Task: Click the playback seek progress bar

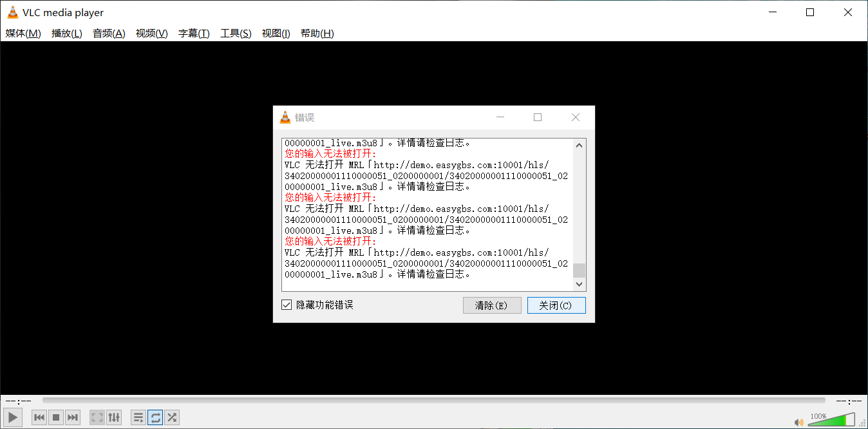Action: (433, 401)
